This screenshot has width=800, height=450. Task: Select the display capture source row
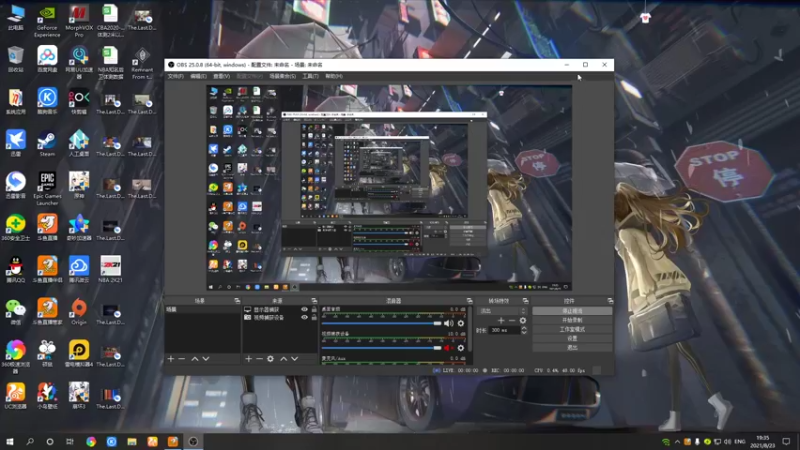tap(280, 309)
